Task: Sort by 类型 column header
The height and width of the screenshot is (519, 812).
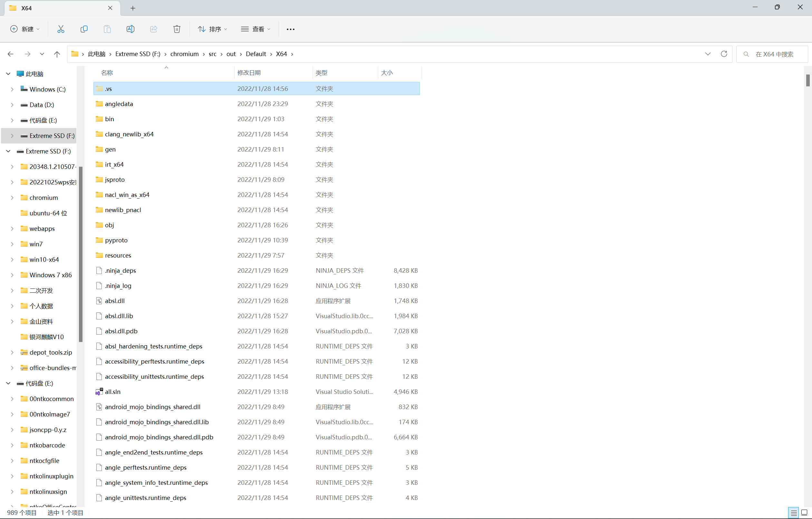Action: coord(321,73)
